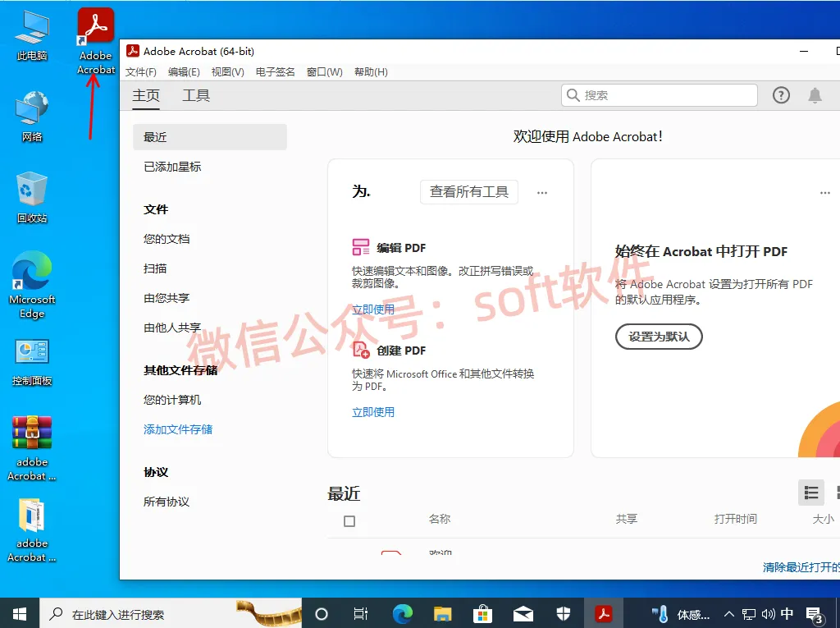Open the 控制面板 desktop icon
Screen dimensions: 840x628
click(x=32, y=353)
